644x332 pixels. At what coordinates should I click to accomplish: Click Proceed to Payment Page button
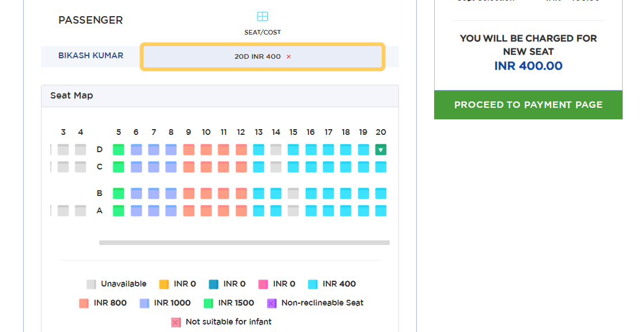pyautogui.click(x=528, y=105)
